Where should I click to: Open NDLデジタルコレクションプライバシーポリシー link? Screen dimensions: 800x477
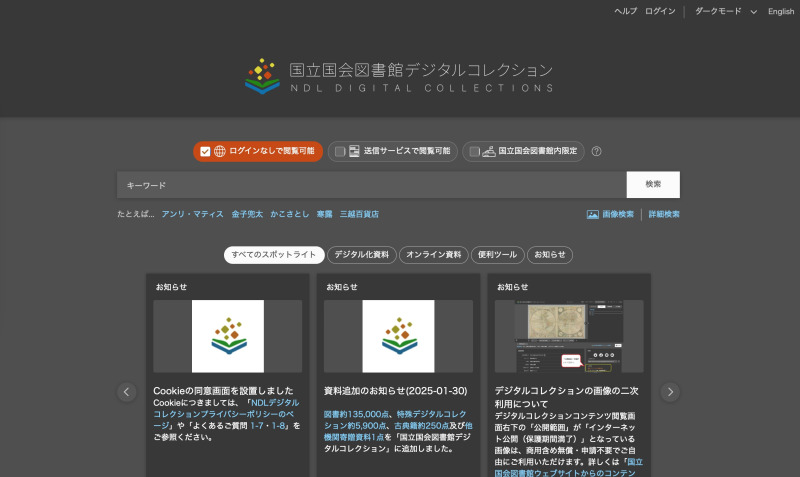pos(226,414)
